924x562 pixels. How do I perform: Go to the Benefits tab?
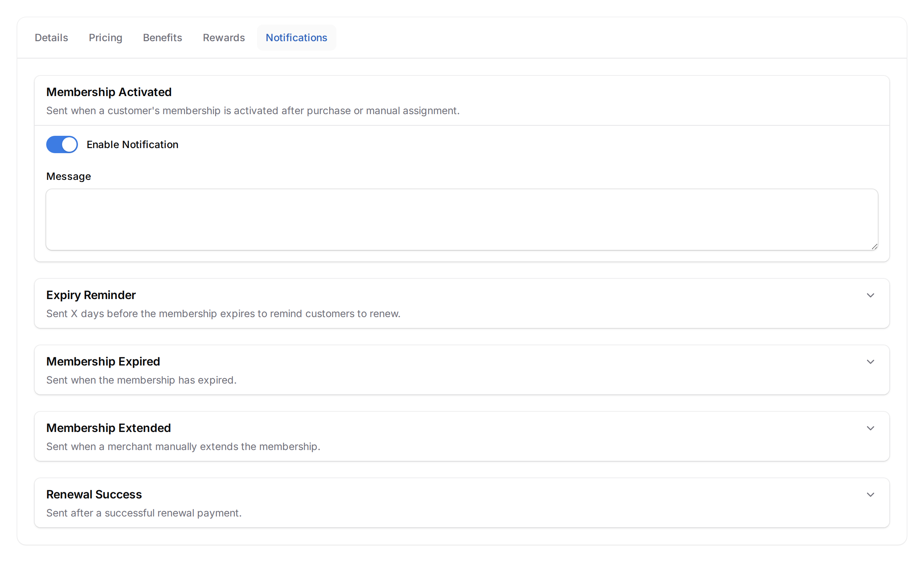click(x=162, y=38)
